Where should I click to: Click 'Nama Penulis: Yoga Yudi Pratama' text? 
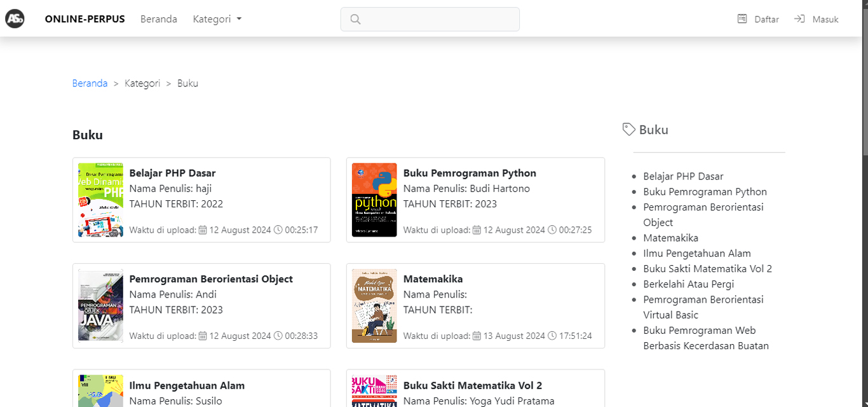[x=479, y=401]
